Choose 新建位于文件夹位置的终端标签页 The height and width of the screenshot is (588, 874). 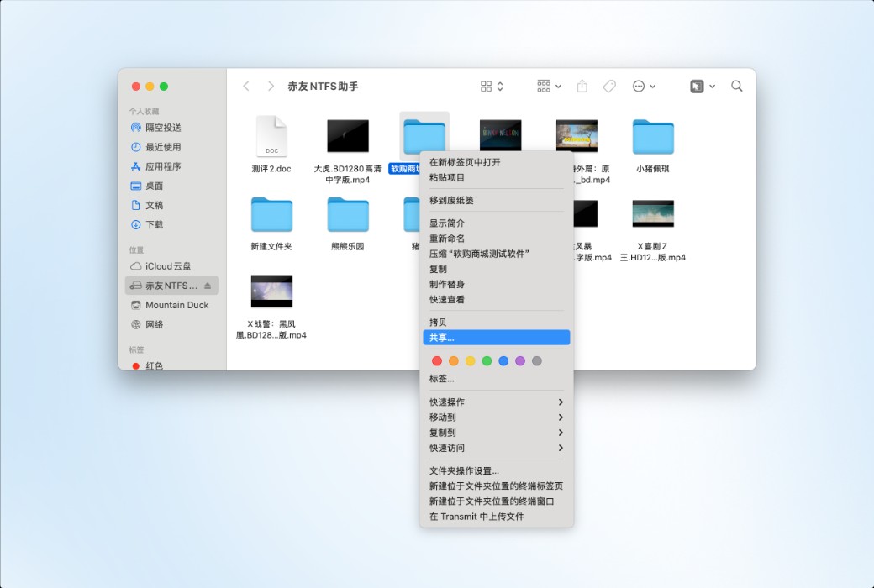tap(496, 486)
